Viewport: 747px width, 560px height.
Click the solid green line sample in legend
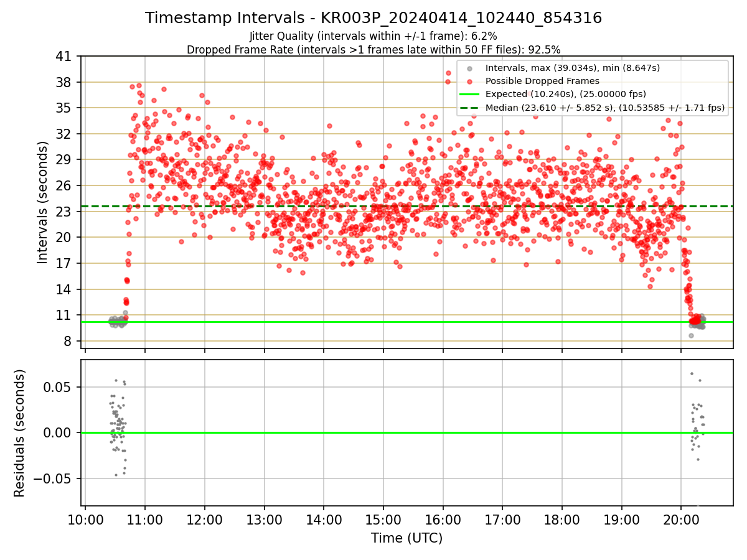click(470, 95)
